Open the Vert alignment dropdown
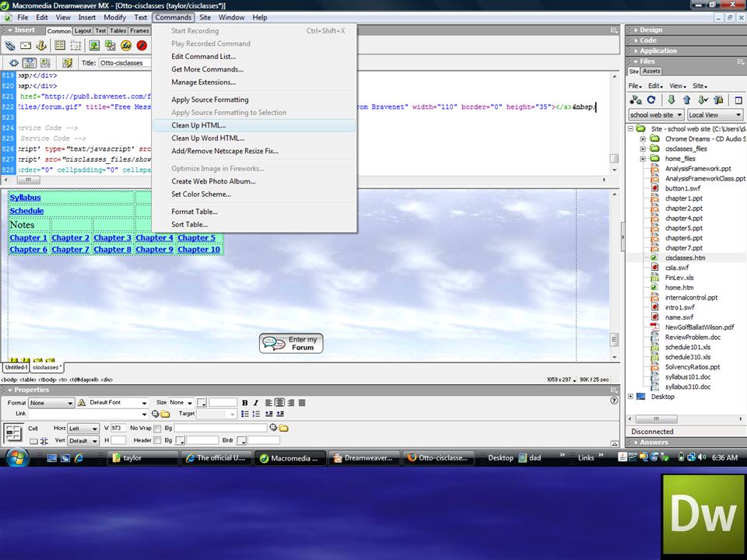 pyautogui.click(x=83, y=441)
